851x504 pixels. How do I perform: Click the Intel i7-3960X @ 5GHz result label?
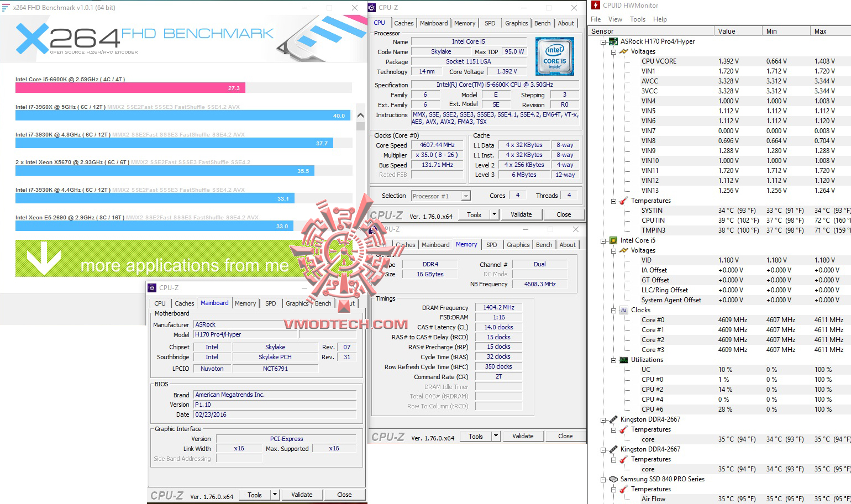point(60,107)
